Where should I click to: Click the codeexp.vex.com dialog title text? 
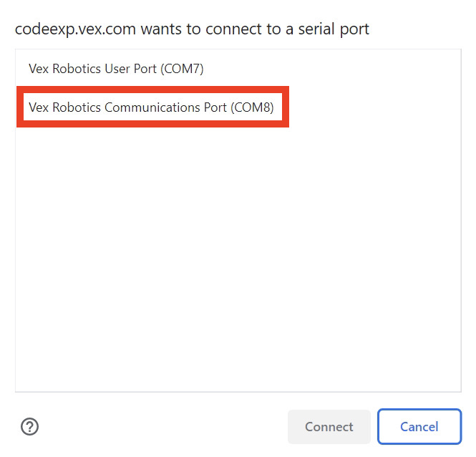(192, 29)
